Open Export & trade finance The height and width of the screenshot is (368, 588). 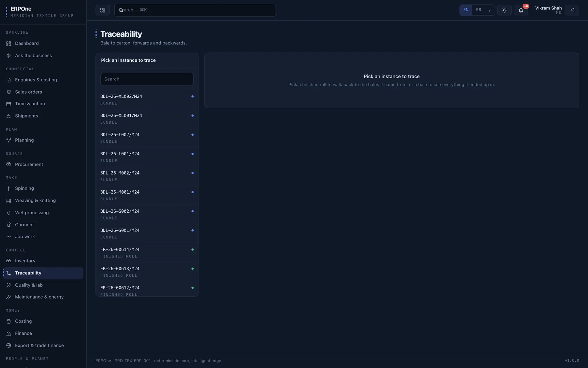click(43, 345)
